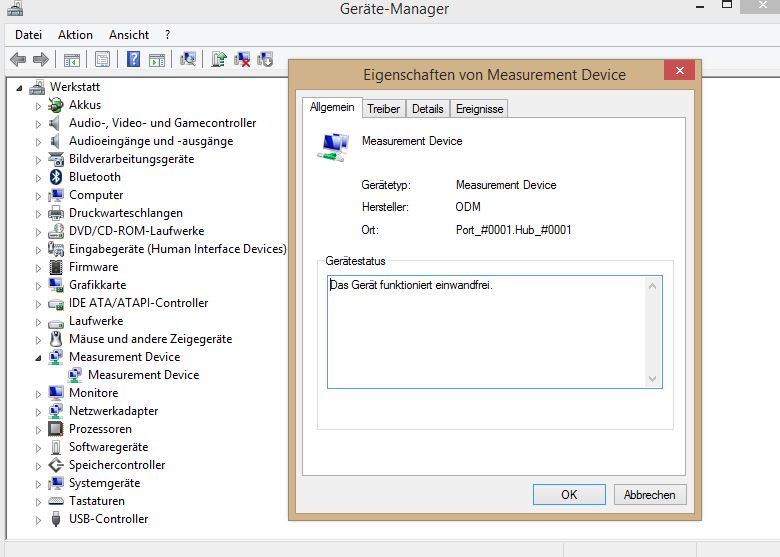Screen dimensions: 780x557
Task: Click the Mäuse und andere Zeigegeräte mouse icon
Action: point(56,339)
